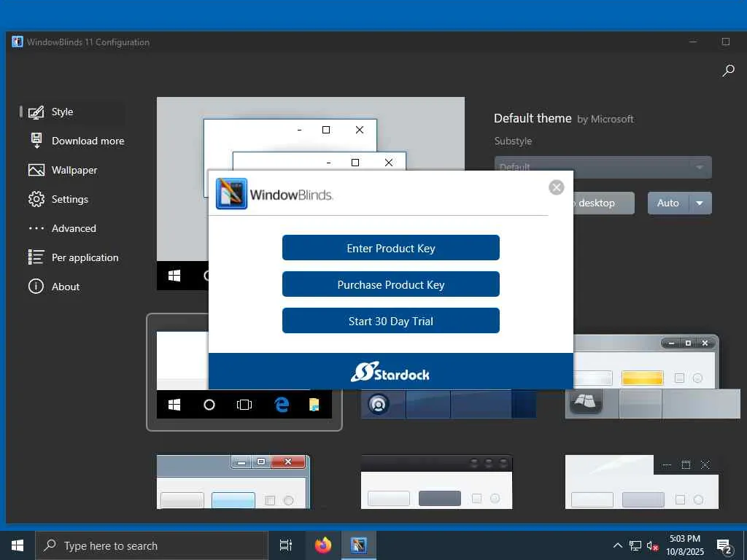Click the Settings gear icon
This screenshot has height=560, width=747.
36,199
